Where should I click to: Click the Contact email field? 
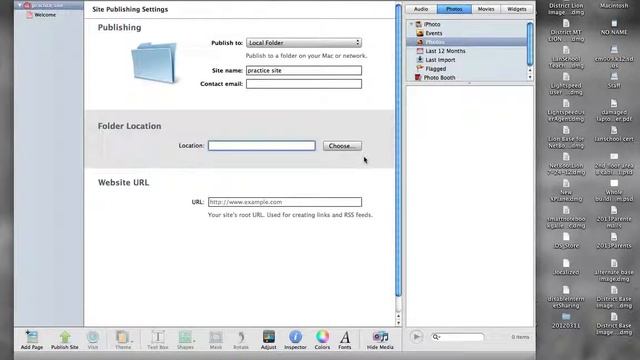click(304, 84)
